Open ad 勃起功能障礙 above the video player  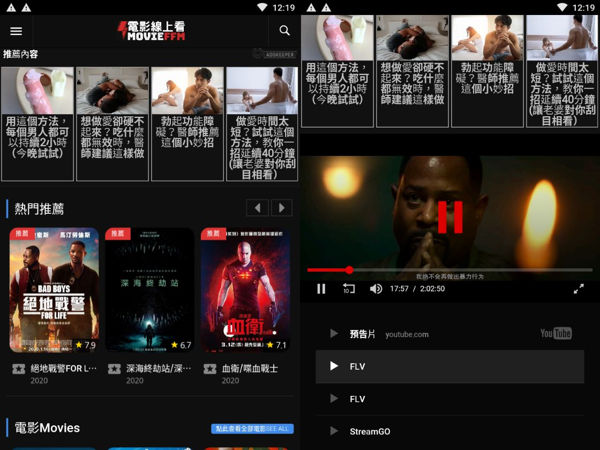point(487,71)
